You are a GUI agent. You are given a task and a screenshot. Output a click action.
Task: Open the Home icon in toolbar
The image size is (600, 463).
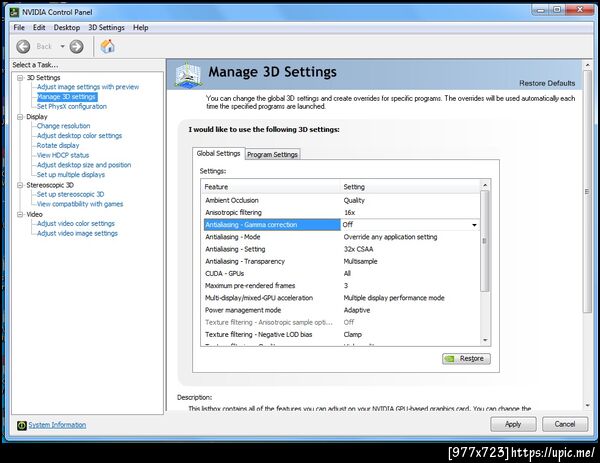108,46
